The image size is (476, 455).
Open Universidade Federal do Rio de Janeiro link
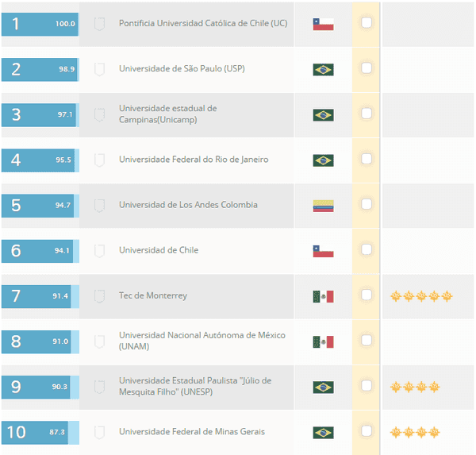[x=194, y=160]
